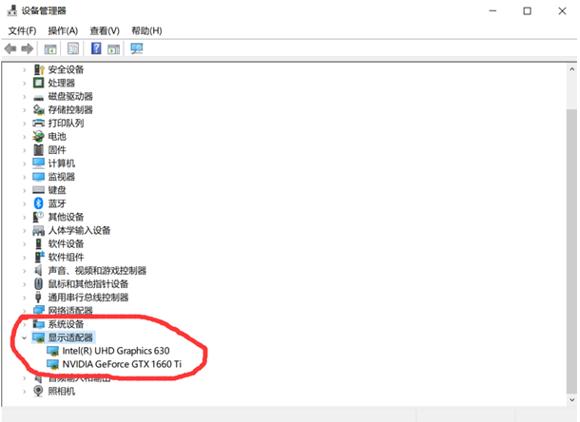
Task: Click the 电池 battery icon
Action: coord(38,136)
